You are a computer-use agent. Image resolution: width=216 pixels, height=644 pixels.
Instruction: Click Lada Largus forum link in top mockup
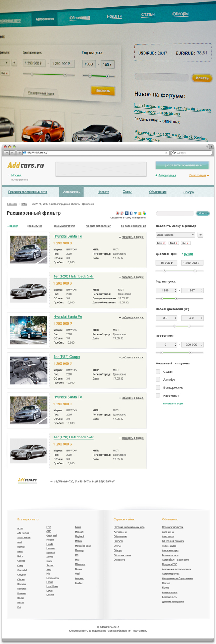(172, 109)
